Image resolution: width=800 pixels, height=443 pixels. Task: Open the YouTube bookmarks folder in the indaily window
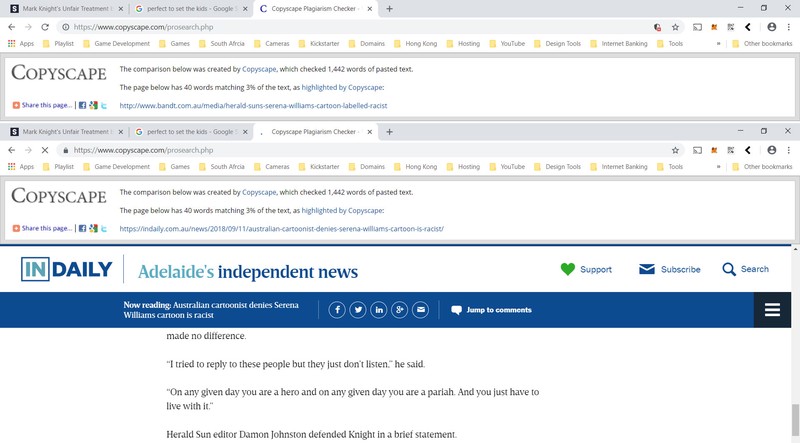coord(507,166)
